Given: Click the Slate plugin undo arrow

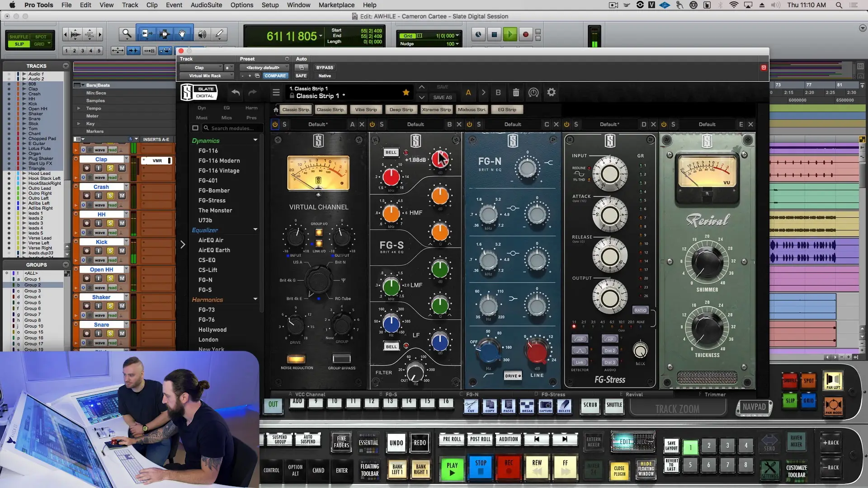Looking at the screenshot, I should (236, 93).
